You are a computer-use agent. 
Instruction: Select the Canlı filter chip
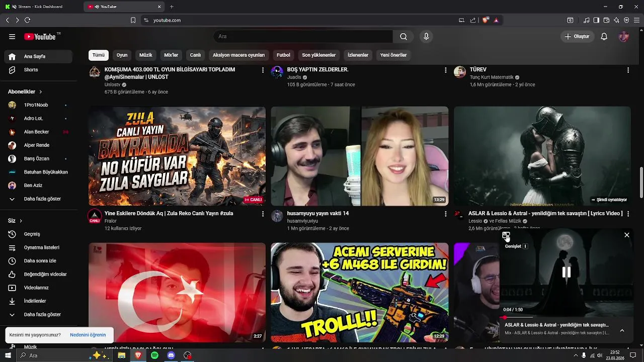pyautogui.click(x=195, y=55)
